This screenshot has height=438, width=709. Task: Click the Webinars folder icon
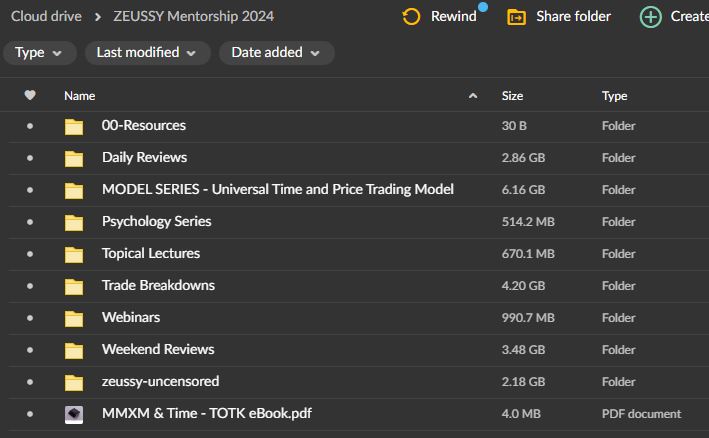click(74, 318)
